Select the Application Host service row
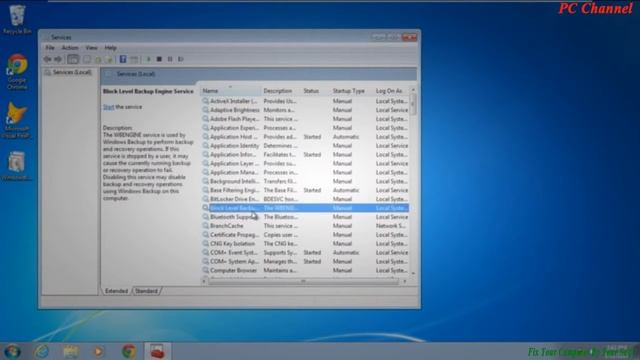 click(x=305, y=137)
